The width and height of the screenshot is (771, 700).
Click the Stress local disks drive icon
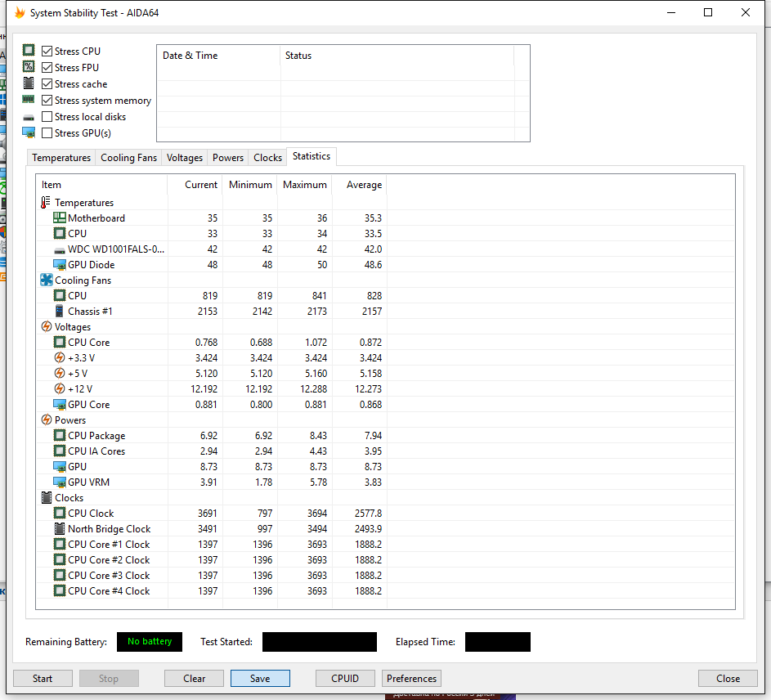(x=29, y=118)
